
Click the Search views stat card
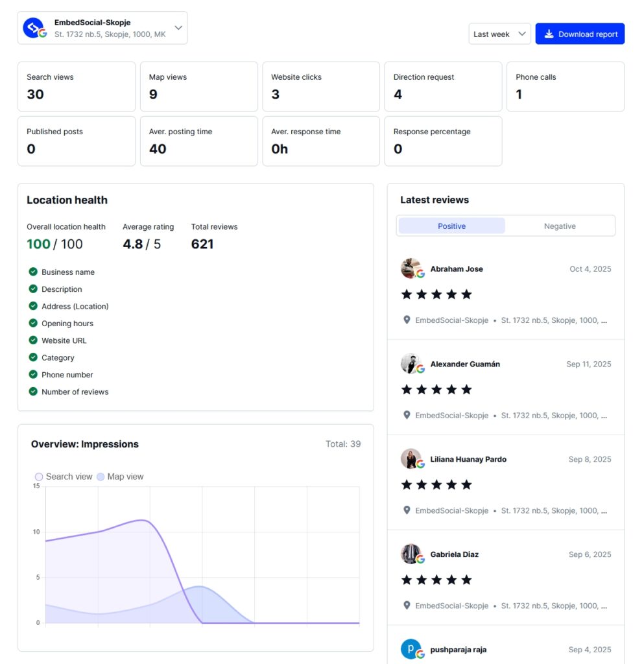pos(77,86)
